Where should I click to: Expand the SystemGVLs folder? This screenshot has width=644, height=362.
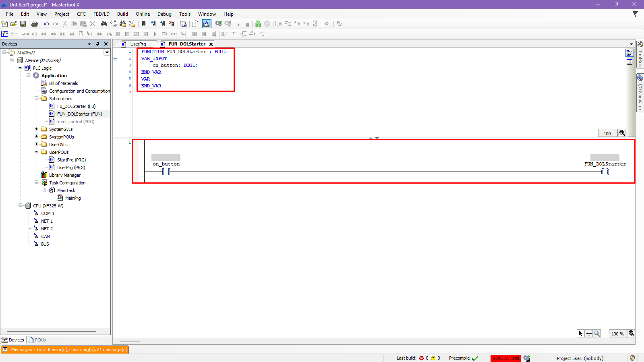coord(37,129)
